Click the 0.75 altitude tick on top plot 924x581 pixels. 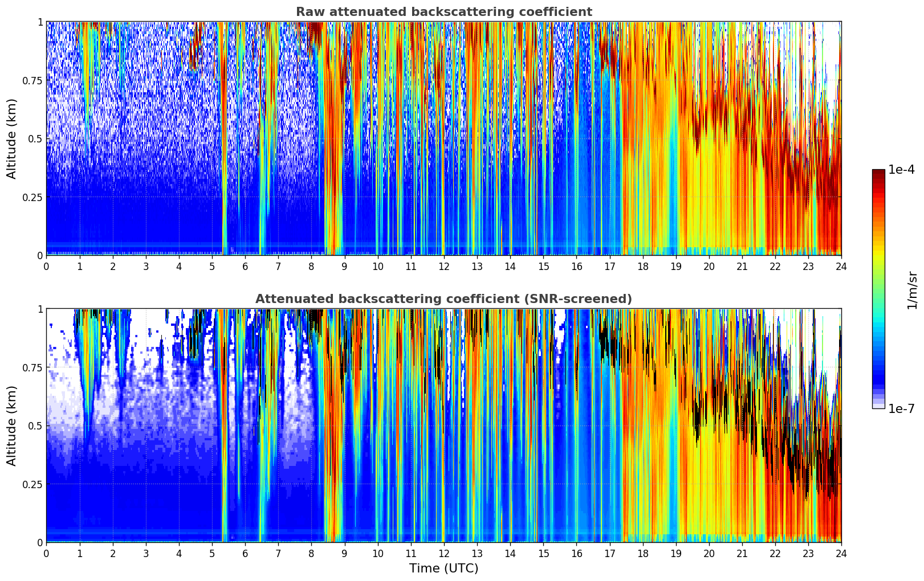(x=32, y=81)
